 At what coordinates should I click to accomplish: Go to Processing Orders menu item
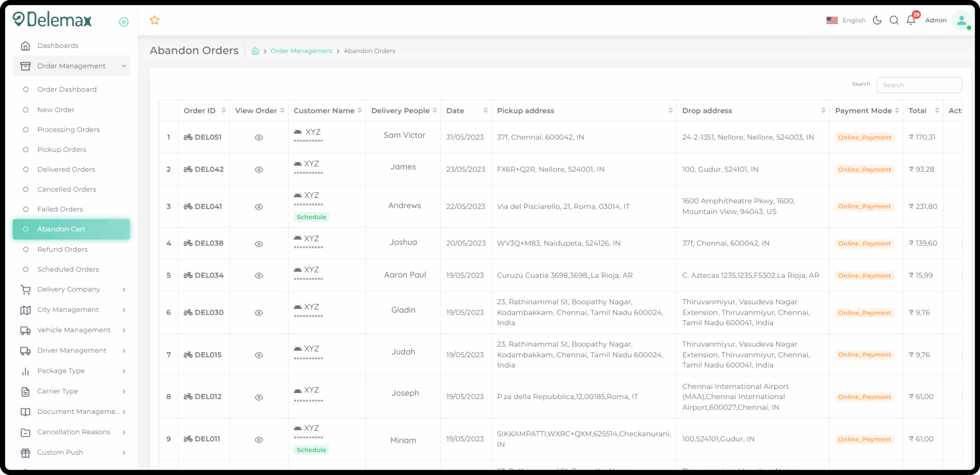[69, 130]
